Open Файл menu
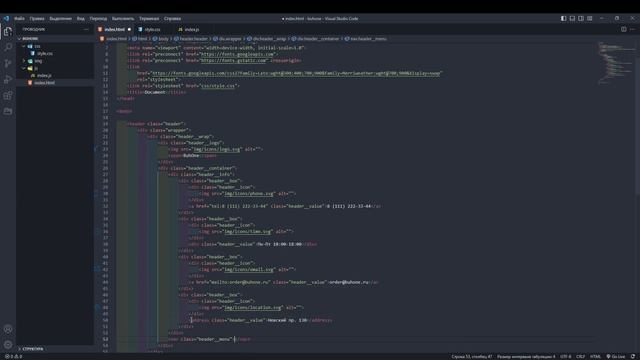Image resolution: width=640 pixels, height=360 pixels. coord(19,18)
